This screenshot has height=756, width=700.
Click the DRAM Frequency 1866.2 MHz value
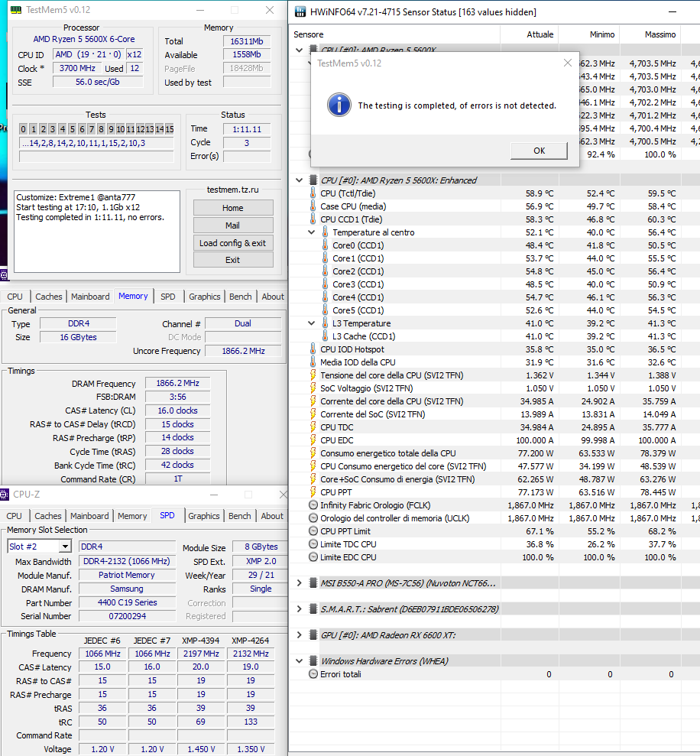tap(177, 383)
